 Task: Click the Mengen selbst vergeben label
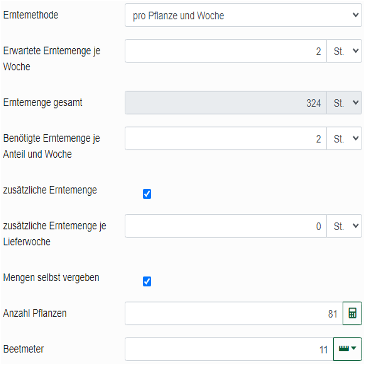pos(51,278)
